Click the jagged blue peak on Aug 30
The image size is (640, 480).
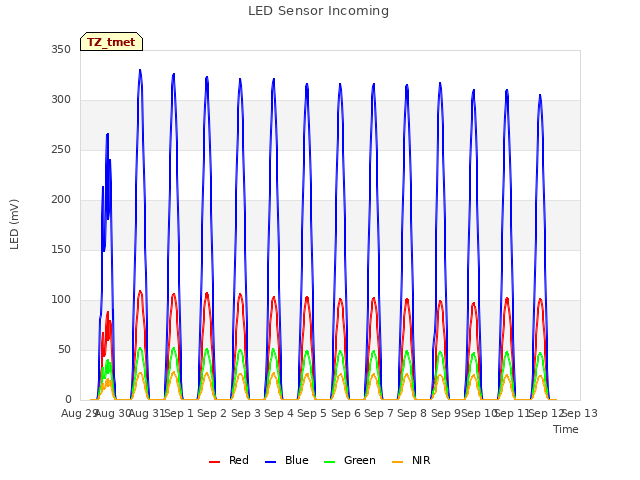point(108,134)
